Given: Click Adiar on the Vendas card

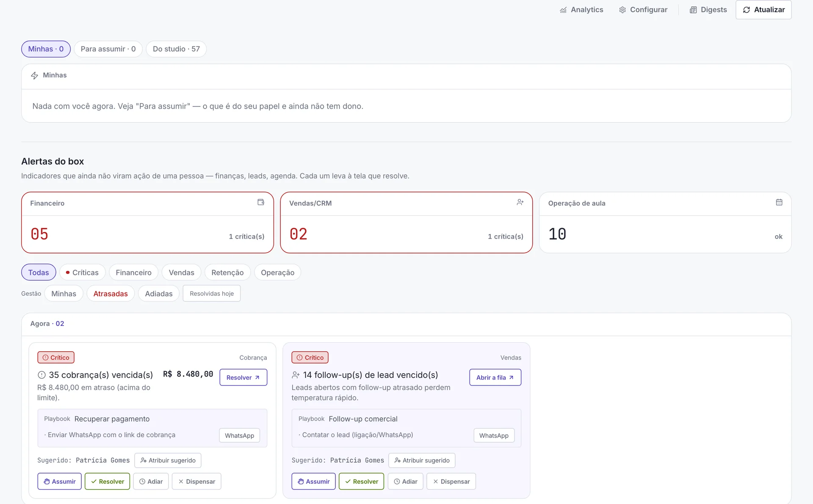Looking at the screenshot, I should pos(406,482).
